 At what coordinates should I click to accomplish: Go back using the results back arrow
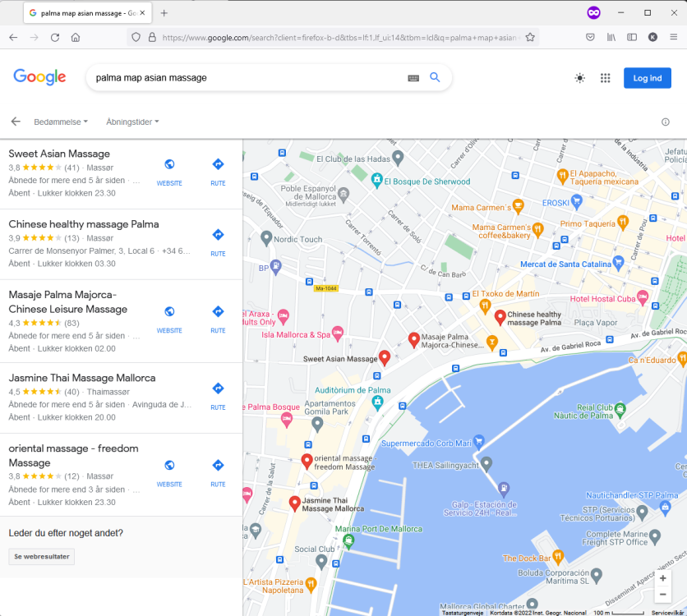[x=16, y=122]
